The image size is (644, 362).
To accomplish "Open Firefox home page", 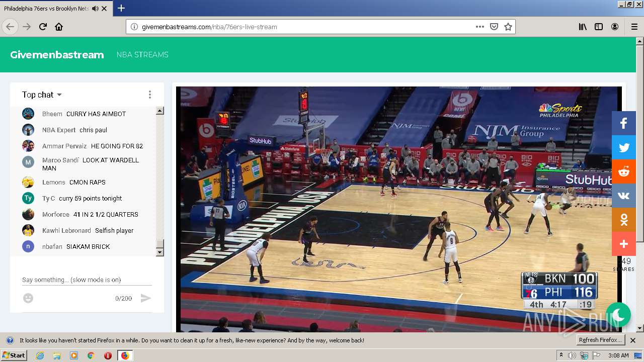I will pyautogui.click(x=59, y=27).
